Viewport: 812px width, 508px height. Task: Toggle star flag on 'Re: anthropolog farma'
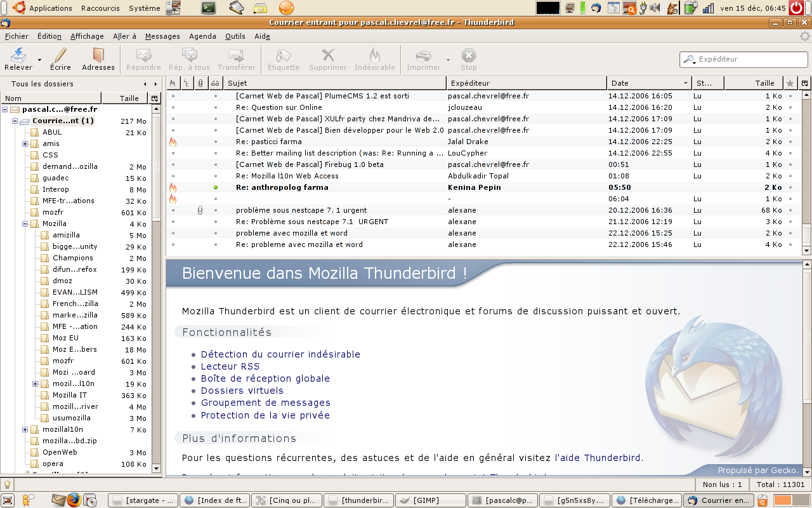click(x=790, y=187)
